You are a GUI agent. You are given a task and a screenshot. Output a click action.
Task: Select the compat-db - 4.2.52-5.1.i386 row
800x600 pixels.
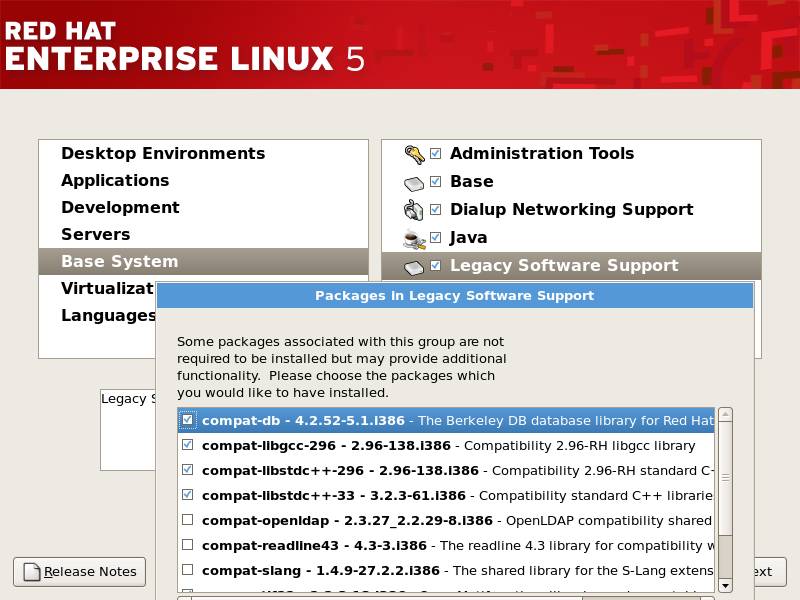(446, 420)
